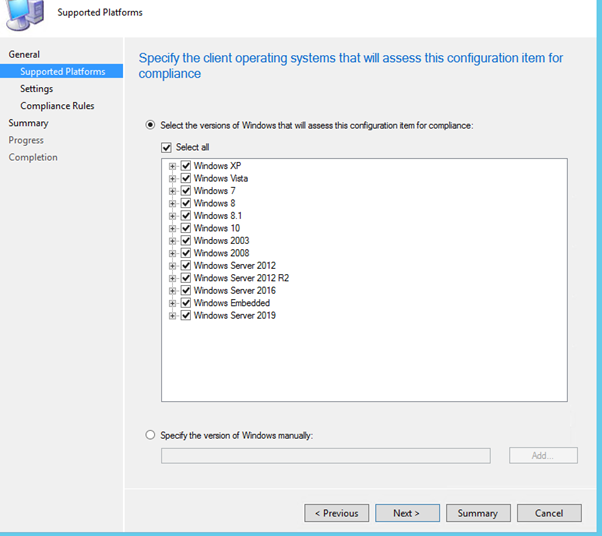This screenshot has width=602, height=536.
Task: Select the 'Windows Server 2012 R2' tree label
Action: [x=241, y=278]
